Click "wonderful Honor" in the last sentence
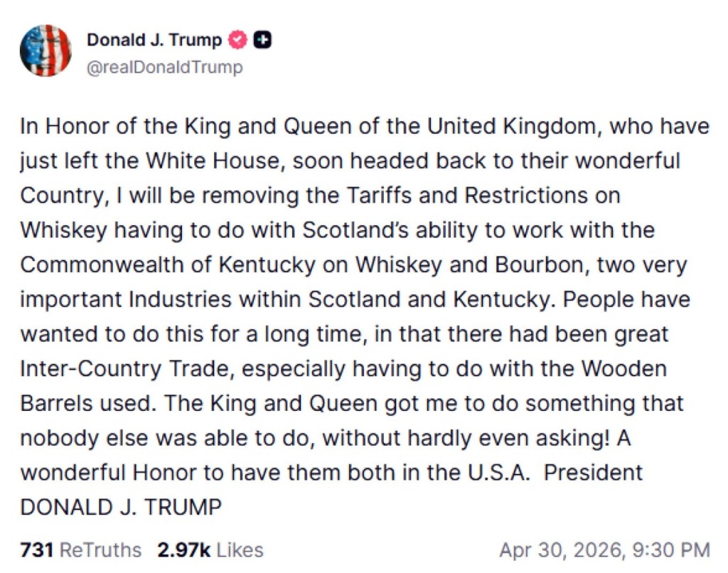This screenshot has width=728, height=573. (114, 472)
